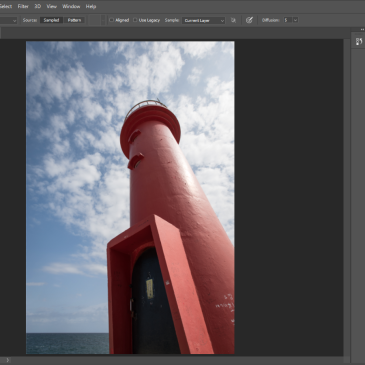Set Source to Pattern
Viewport: 365px width, 365px height.
74,20
